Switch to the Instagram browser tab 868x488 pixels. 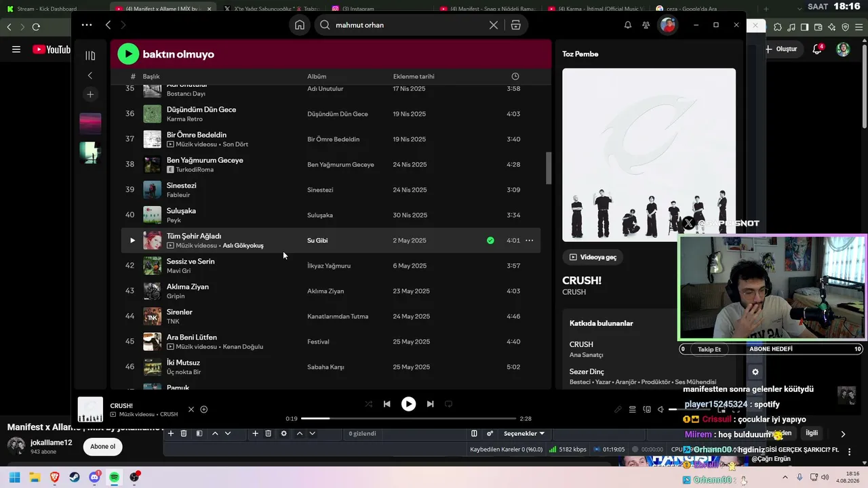[x=358, y=9]
